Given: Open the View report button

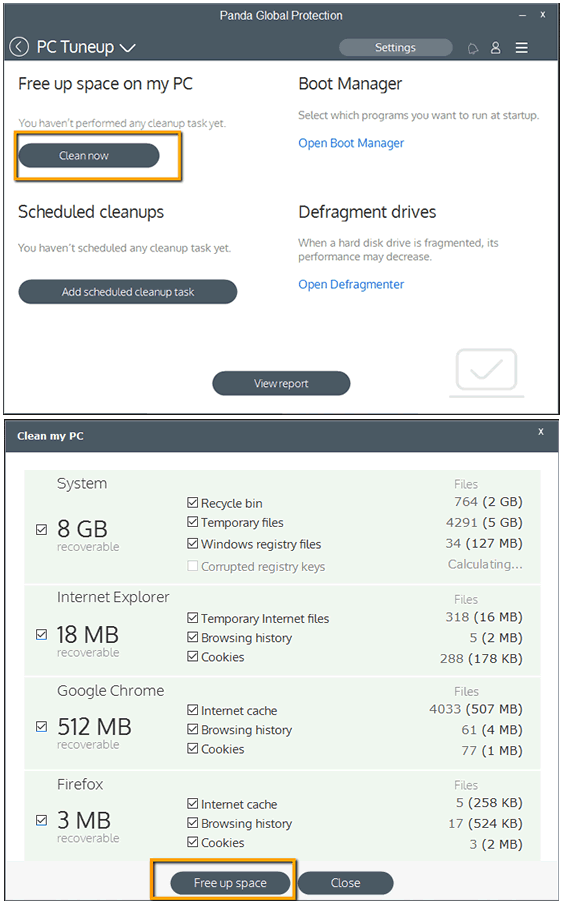Looking at the screenshot, I should 281,383.
